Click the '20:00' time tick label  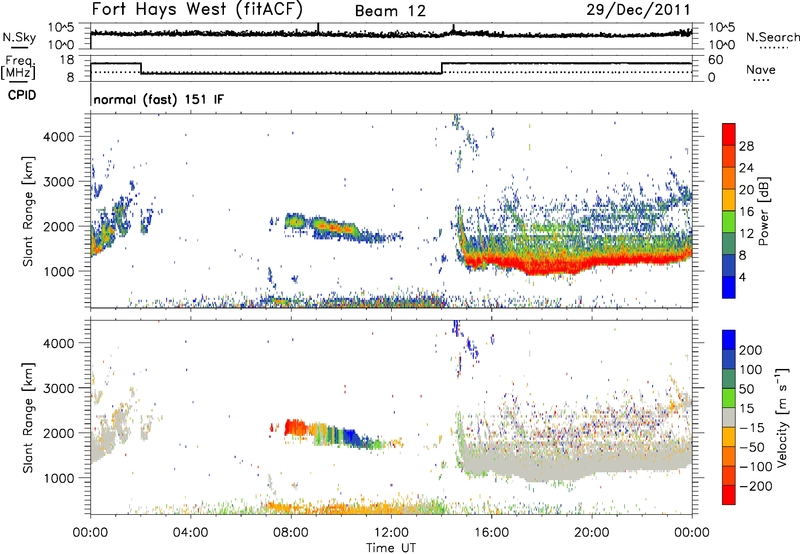pos(591,533)
